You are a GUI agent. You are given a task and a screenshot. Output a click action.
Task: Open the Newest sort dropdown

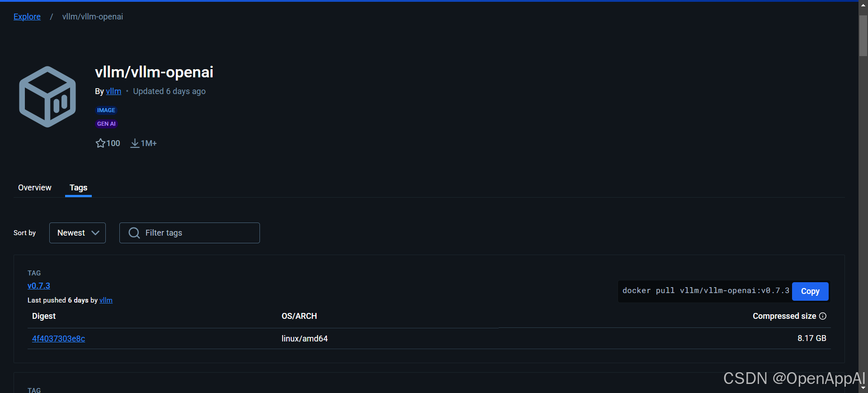tap(77, 233)
